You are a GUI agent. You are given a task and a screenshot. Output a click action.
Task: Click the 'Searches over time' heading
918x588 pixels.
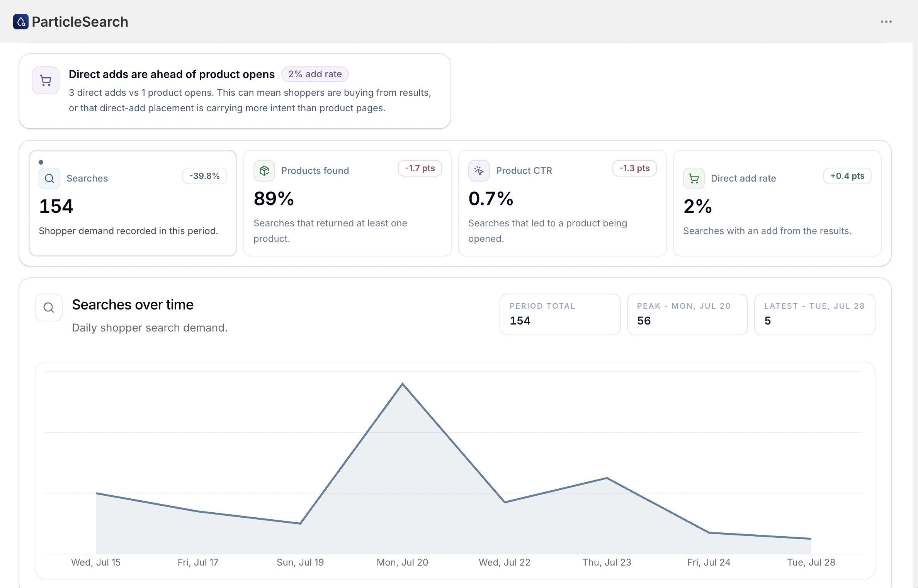click(x=133, y=305)
